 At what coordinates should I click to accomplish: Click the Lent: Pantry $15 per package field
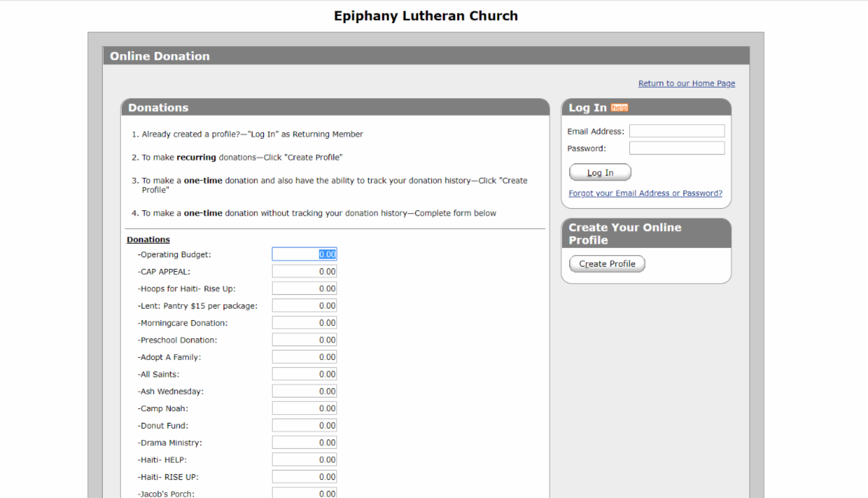click(x=305, y=306)
